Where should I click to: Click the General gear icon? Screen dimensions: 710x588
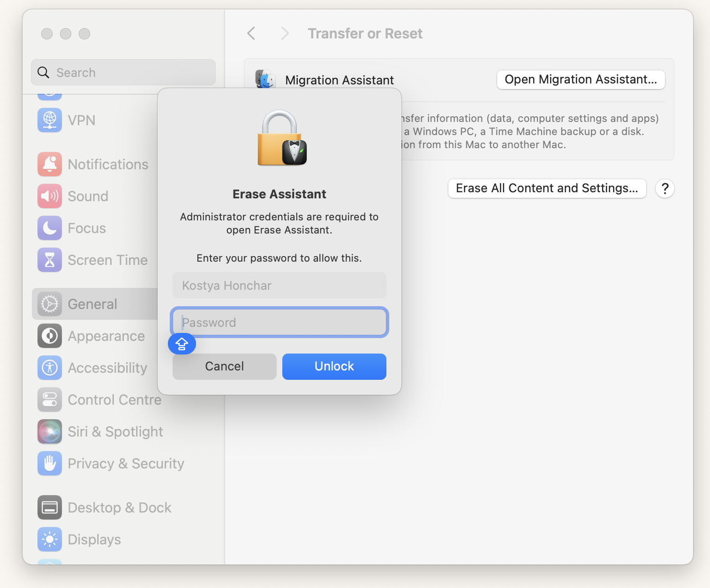tap(49, 304)
